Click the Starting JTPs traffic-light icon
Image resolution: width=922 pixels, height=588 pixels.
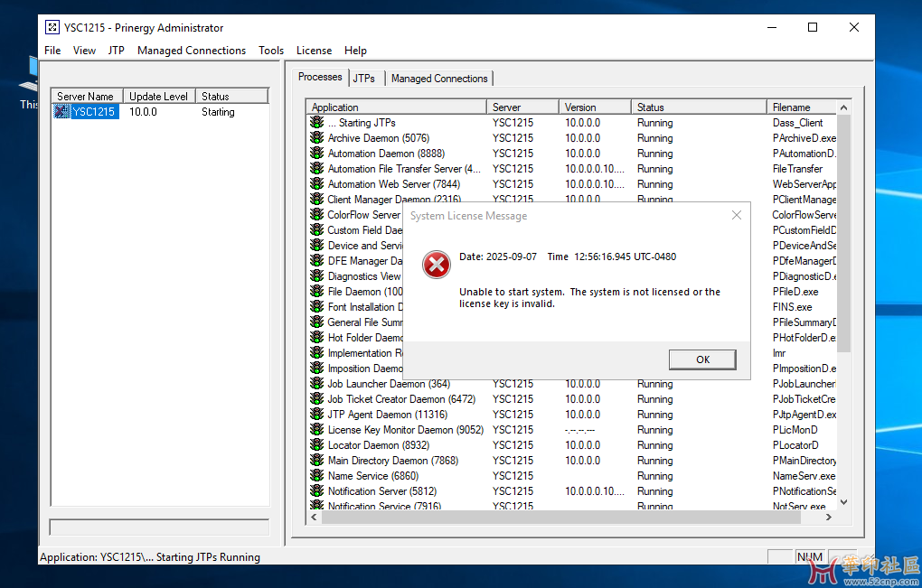317,122
